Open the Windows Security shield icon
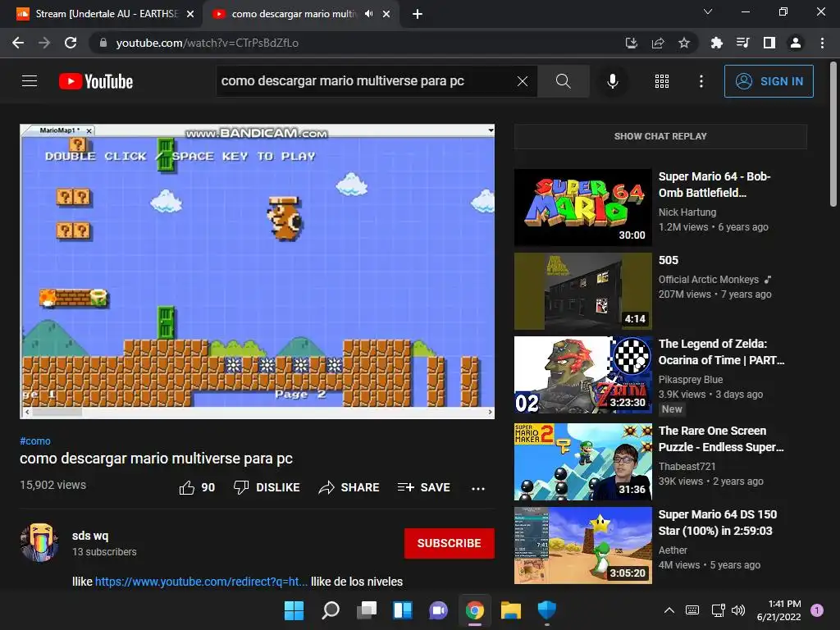 546,610
